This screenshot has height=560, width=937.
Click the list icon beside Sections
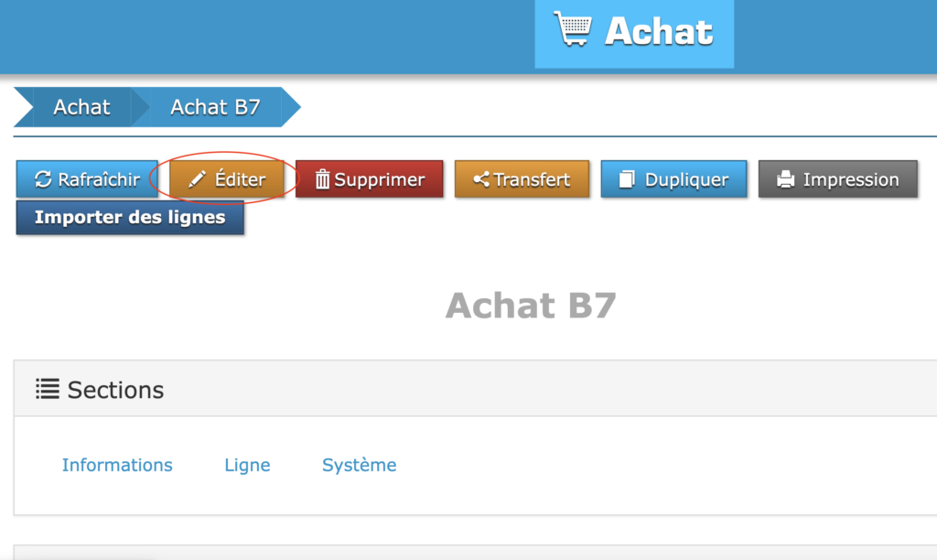point(47,390)
